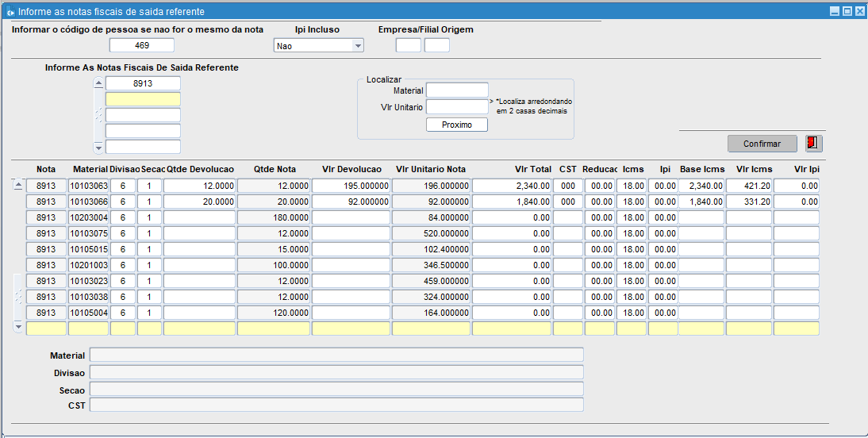
Task: Click Qtde Nota cell 100.0000
Action: point(274,265)
